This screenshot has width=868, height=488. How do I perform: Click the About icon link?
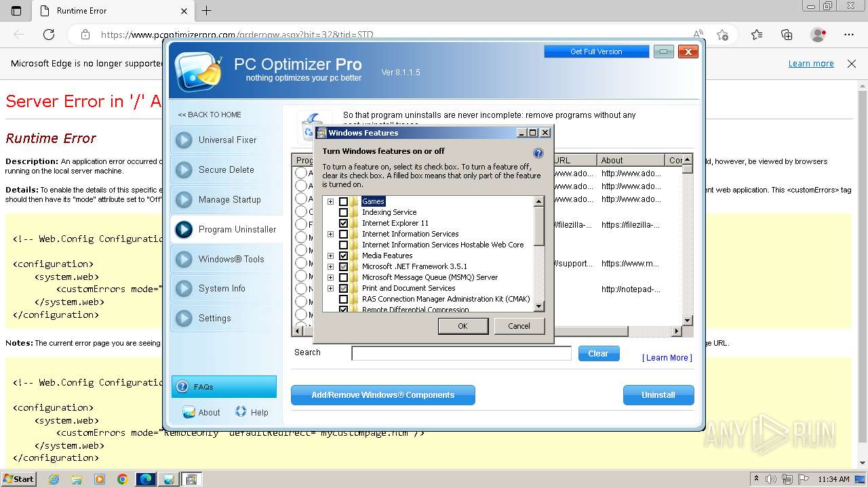point(201,412)
